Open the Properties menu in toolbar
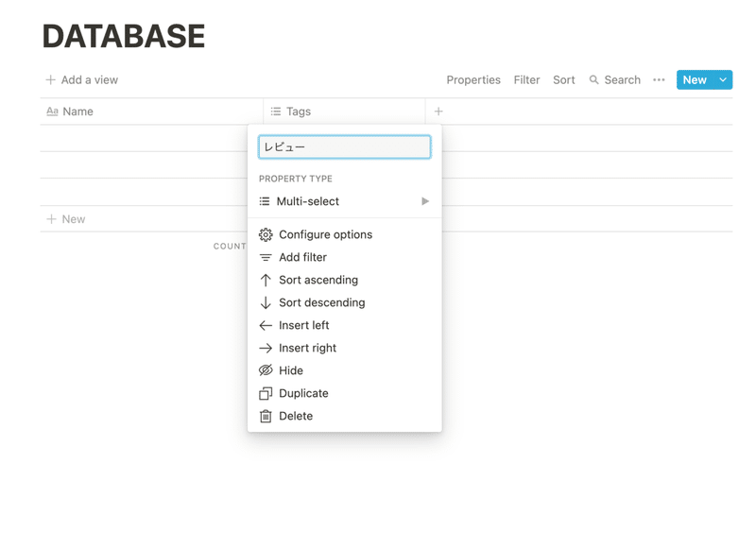Image resolution: width=756 pixels, height=549 pixels. tap(473, 80)
